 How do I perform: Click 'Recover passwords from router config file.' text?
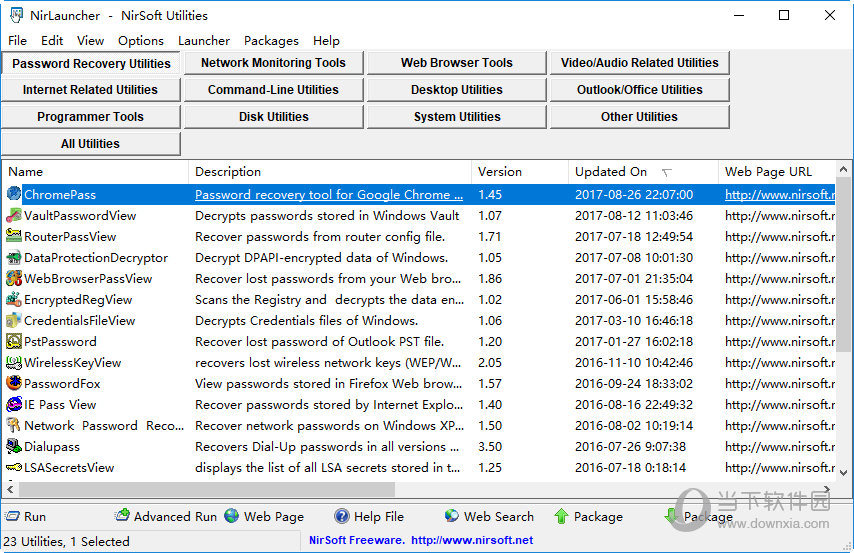320,236
